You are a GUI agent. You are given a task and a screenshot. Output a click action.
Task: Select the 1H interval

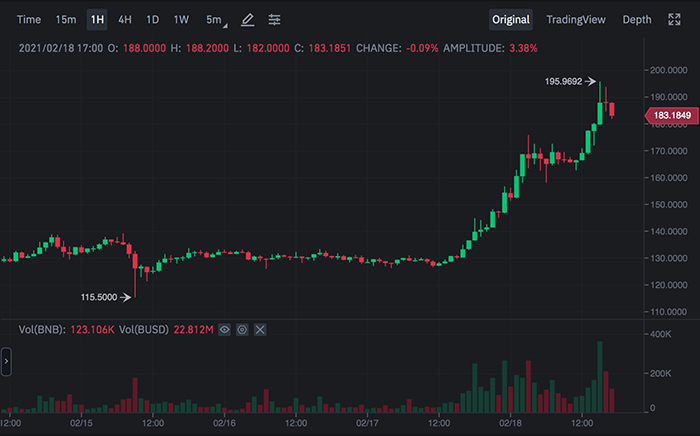[97, 20]
